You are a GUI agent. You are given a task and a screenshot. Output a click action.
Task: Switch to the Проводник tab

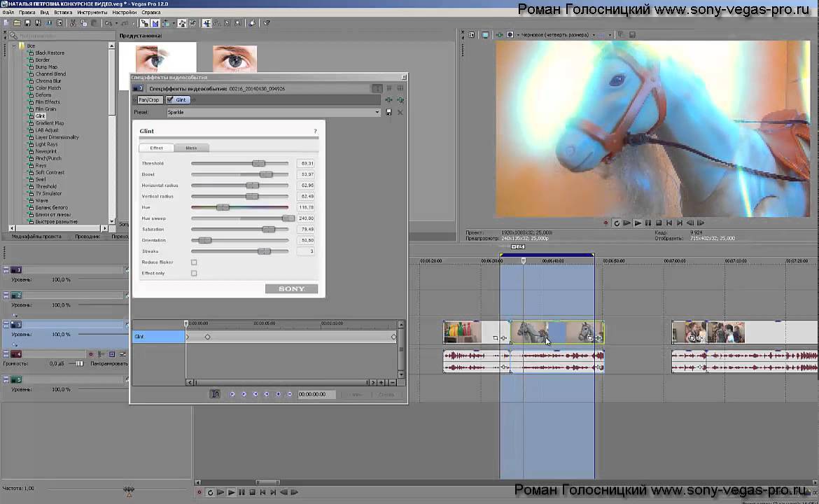pos(87,237)
